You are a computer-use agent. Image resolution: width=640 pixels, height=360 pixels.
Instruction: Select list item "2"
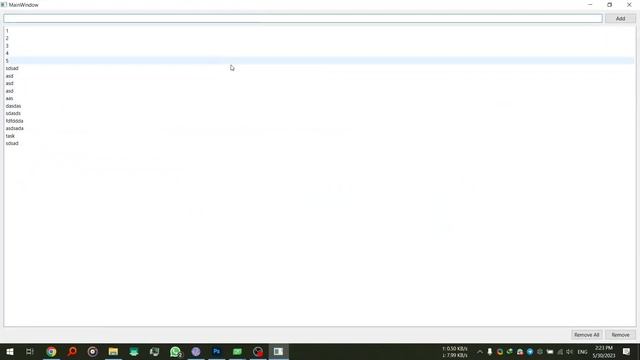click(x=319, y=38)
